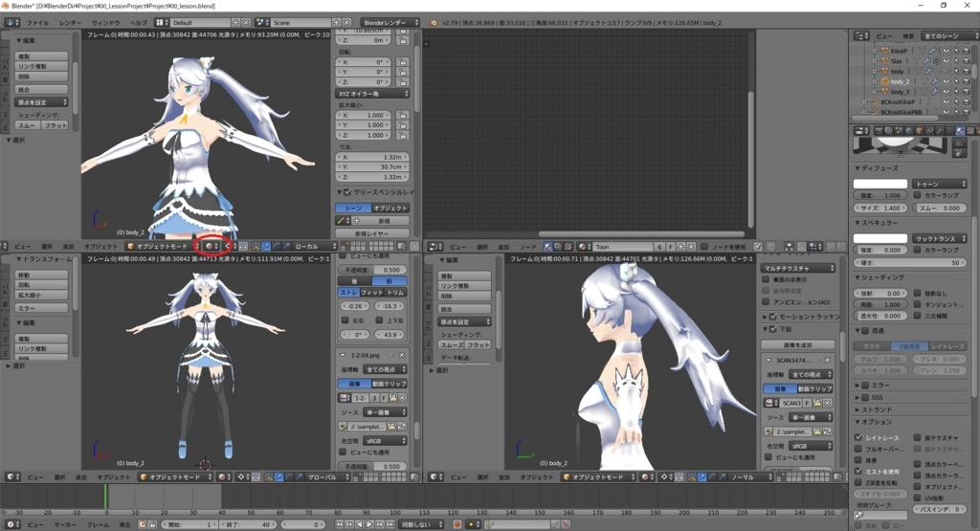980x531 pixels.
Task: Open the クックトランス specular shader dropdown
Action: click(940, 238)
